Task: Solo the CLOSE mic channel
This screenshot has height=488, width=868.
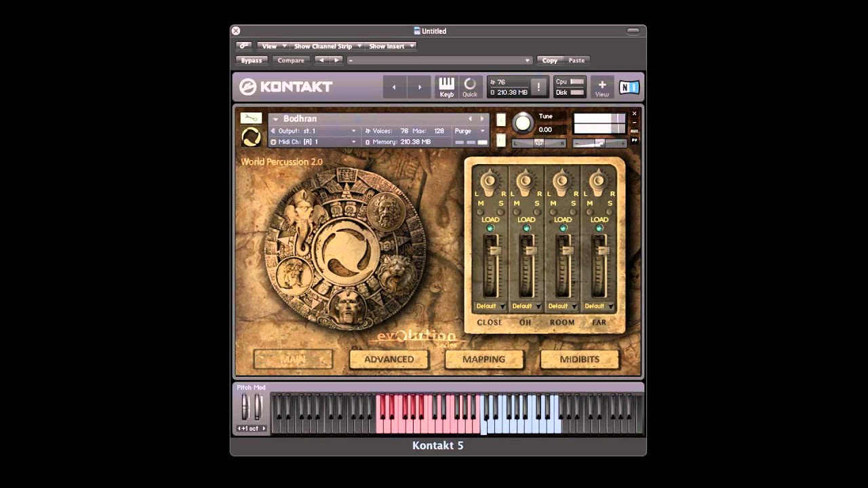Action: 500,211
